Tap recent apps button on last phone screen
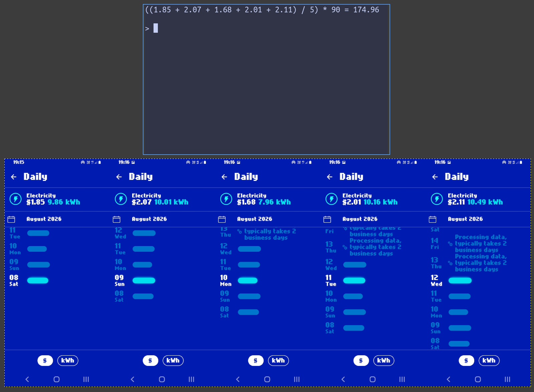534x392 pixels. click(507, 379)
